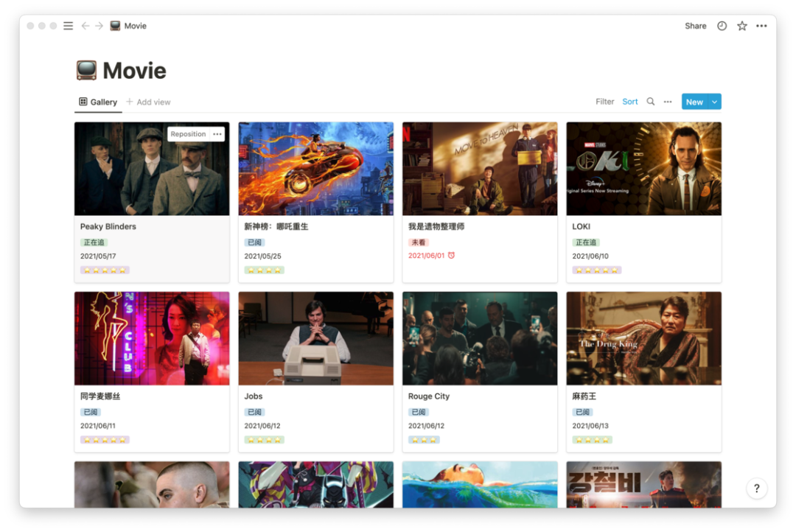Click Add view

click(148, 102)
